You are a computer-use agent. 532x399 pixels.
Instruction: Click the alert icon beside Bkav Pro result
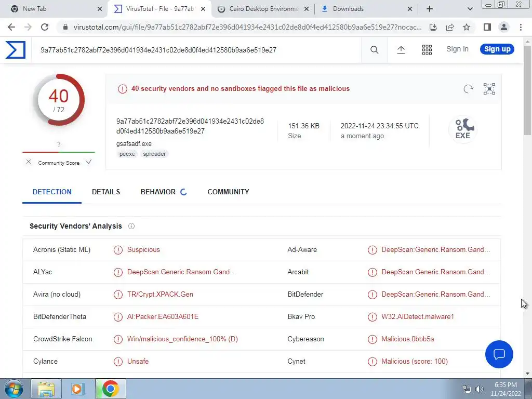pos(372,317)
